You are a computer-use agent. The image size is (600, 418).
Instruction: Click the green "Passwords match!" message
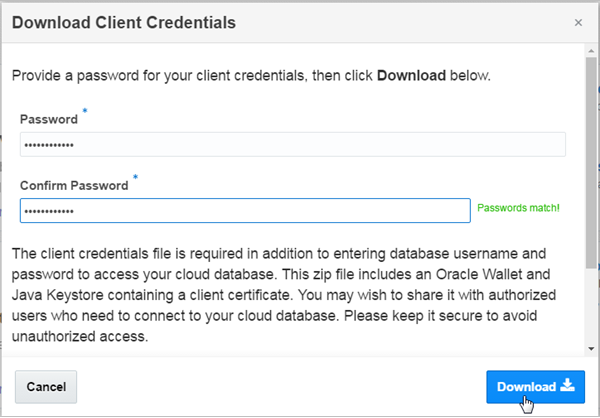click(x=518, y=209)
